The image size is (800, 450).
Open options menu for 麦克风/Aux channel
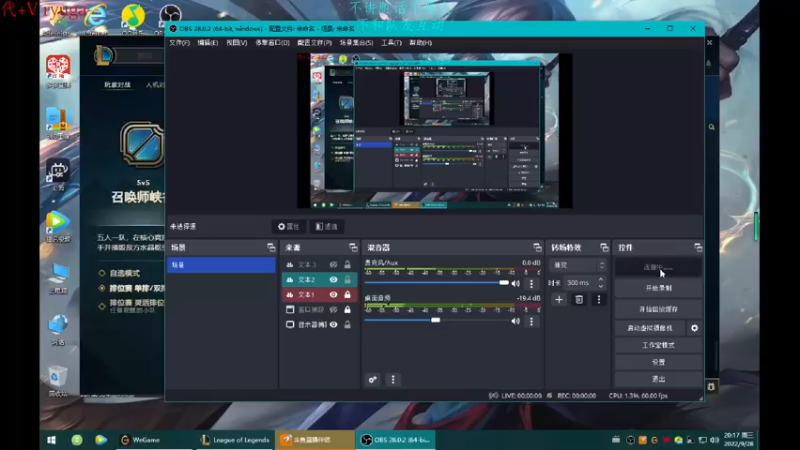(531, 283)
